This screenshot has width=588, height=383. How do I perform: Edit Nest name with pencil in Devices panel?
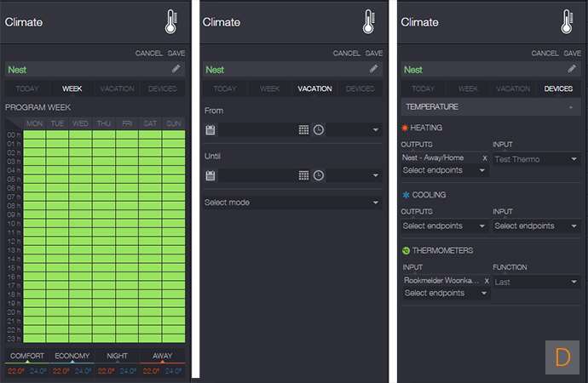point(572,69)
